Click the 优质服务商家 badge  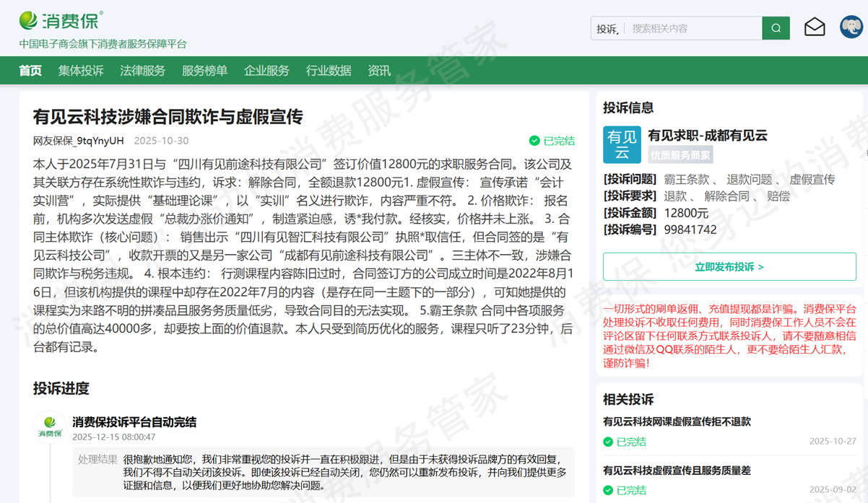pyautogui.click(x=682, y=155)
